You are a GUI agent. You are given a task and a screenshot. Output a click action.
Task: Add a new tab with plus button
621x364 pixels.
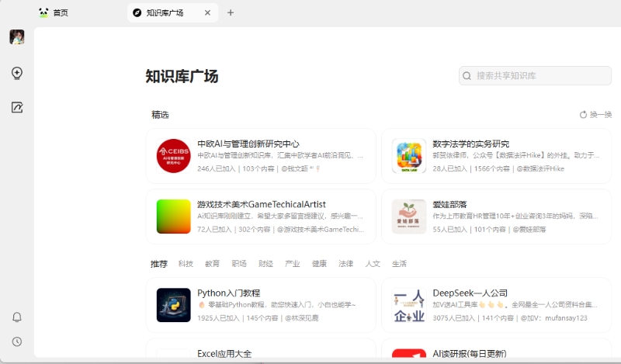tap(231, 12)
